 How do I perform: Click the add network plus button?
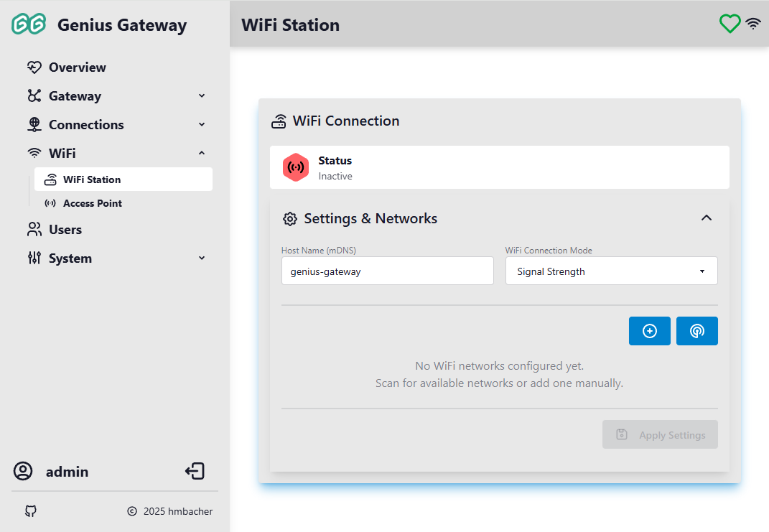pos(649,331)
